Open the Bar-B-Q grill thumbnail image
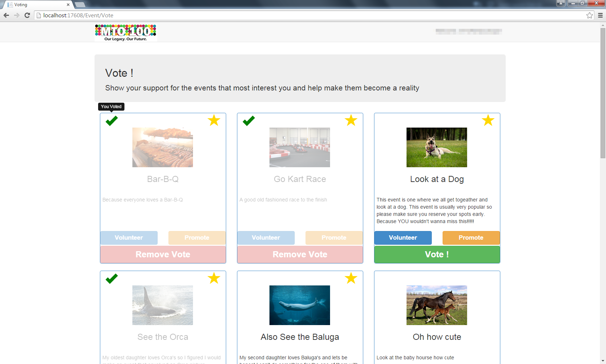 pyautogui.click(x=163, y=147)
